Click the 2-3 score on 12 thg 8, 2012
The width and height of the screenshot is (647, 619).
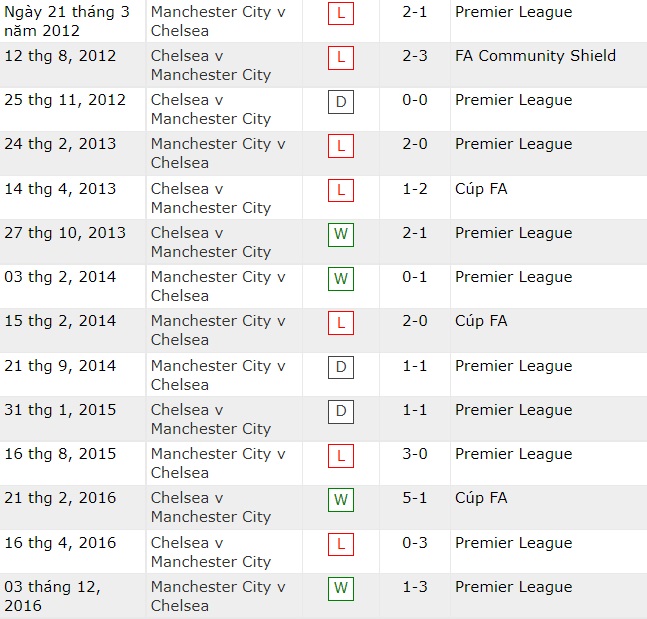(415, 56)
